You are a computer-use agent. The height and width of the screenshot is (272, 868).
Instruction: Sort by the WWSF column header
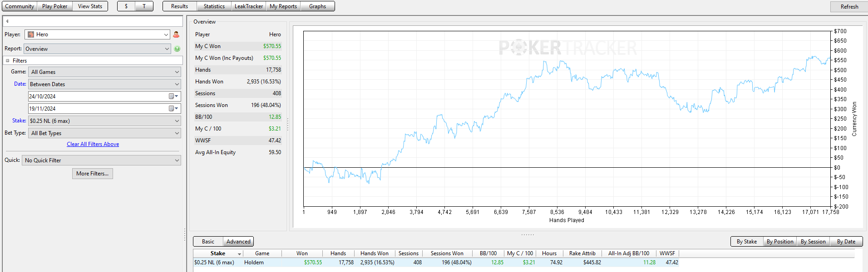[667, 253]
